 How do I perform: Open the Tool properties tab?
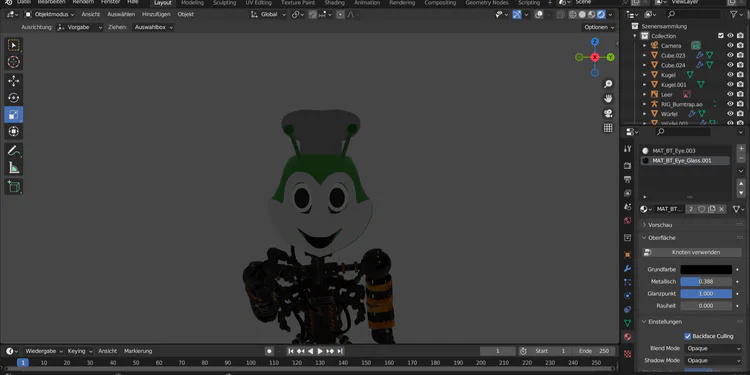click(x=628, y=149)
